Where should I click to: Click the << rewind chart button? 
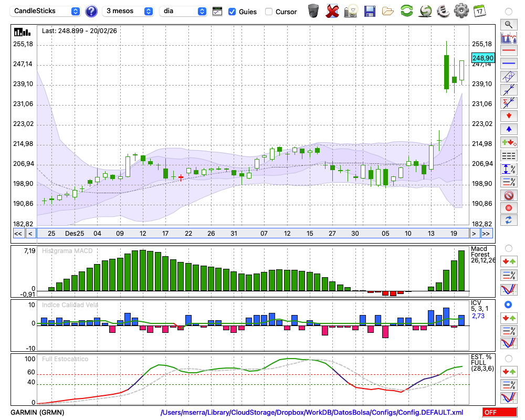[18, 234]
